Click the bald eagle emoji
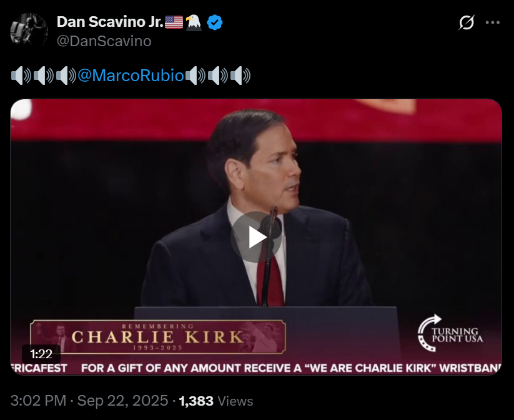The image size is (514, 420). [x=194, y=22]
